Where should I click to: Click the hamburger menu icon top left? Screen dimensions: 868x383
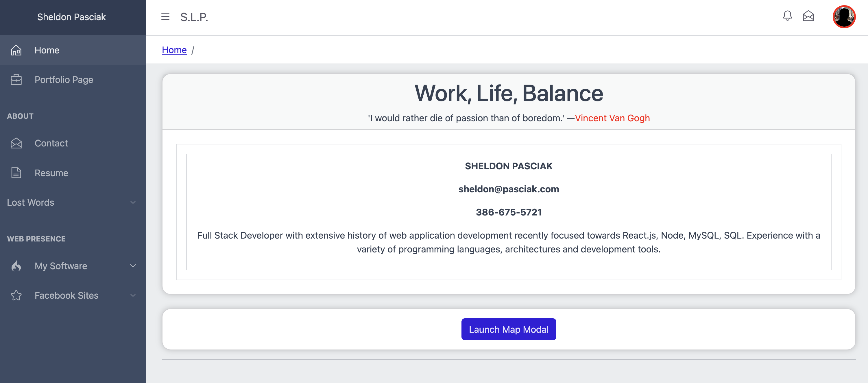click(165, 16)
